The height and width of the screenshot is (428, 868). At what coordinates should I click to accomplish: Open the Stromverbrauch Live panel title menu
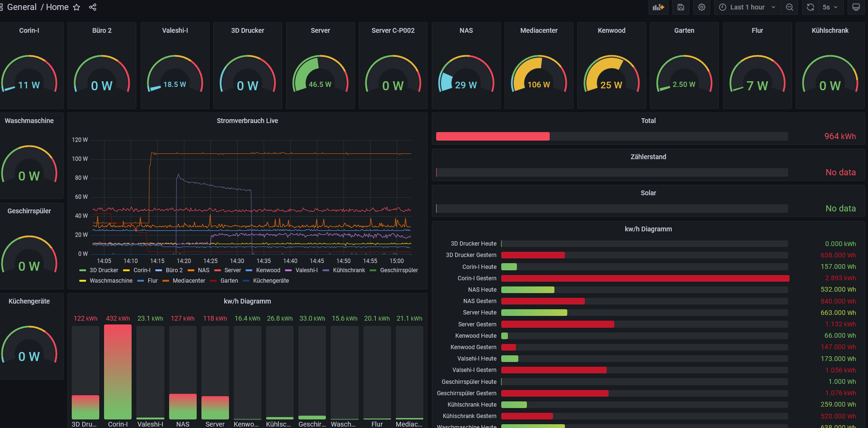[248, 121]
